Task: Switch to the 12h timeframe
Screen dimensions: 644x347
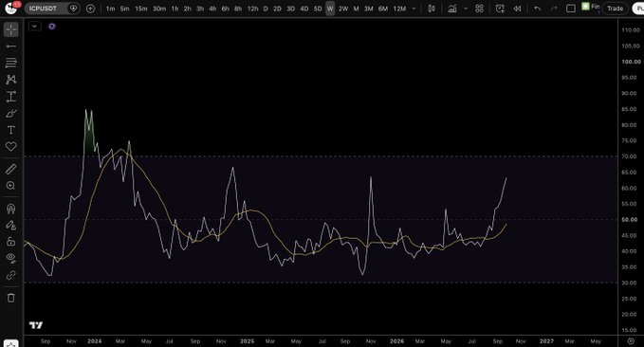Action: click(252, 9)
